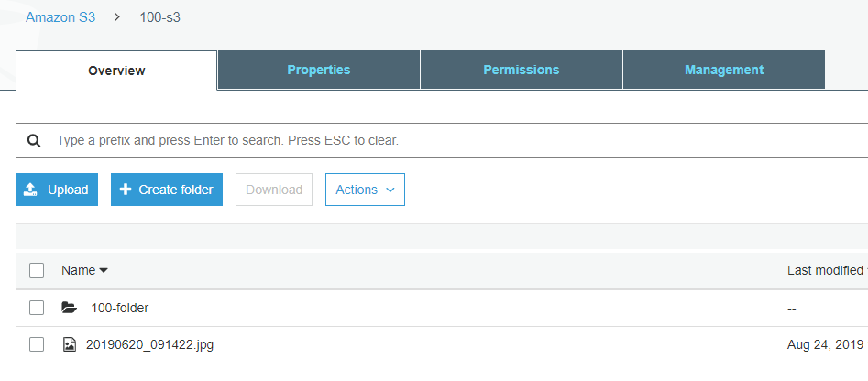868x381 pixels.
Task: Click the folder icon beside 100-folder
Action: tap(69, 308)
